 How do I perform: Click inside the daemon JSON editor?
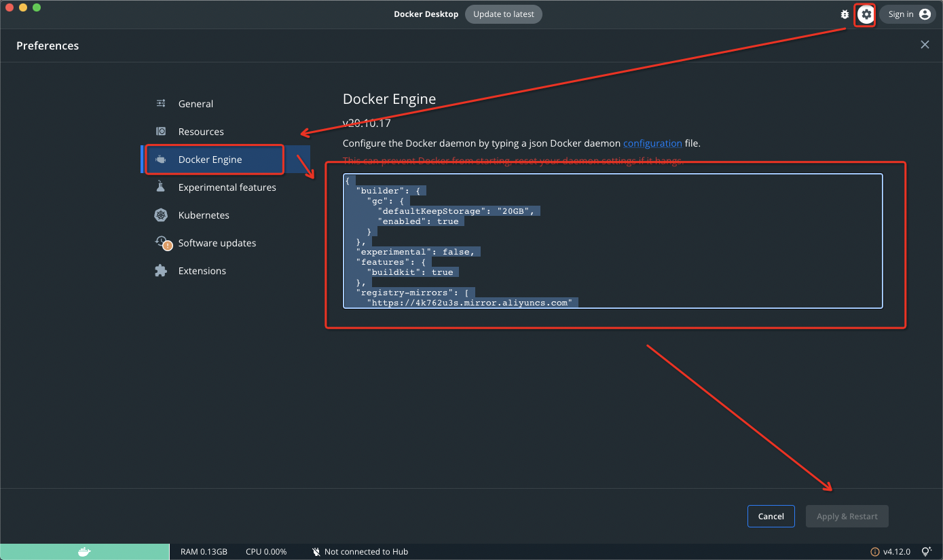point(613,241)
